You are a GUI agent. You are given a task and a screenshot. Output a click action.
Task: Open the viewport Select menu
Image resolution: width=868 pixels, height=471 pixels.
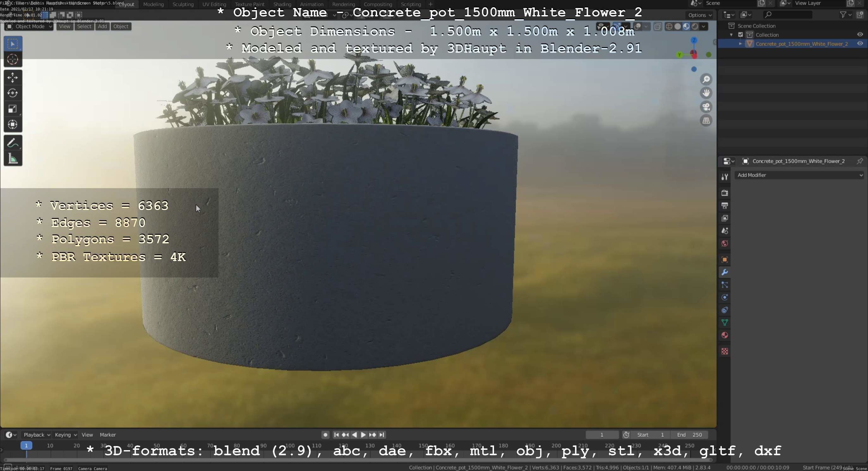tap(84, 27)
